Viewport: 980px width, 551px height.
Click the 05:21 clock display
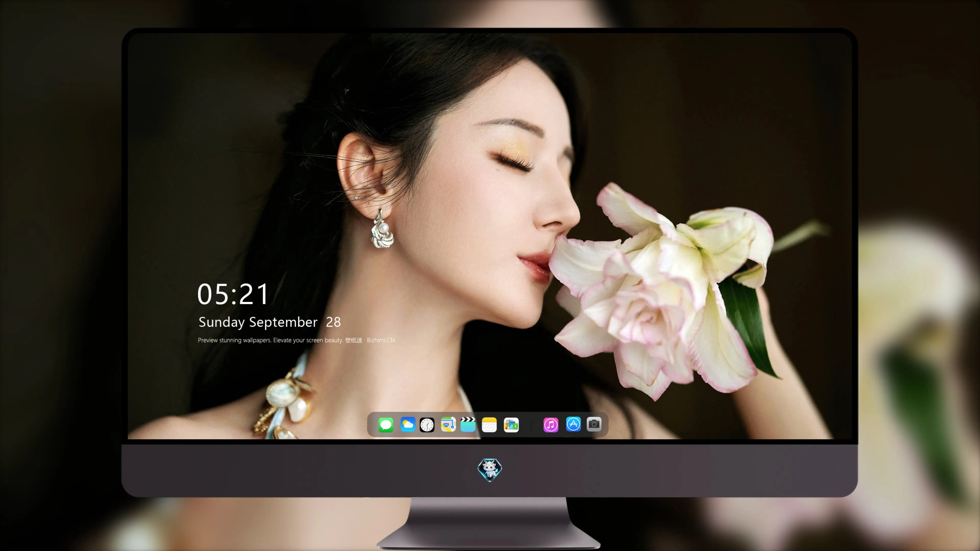(x=233, y=294)
